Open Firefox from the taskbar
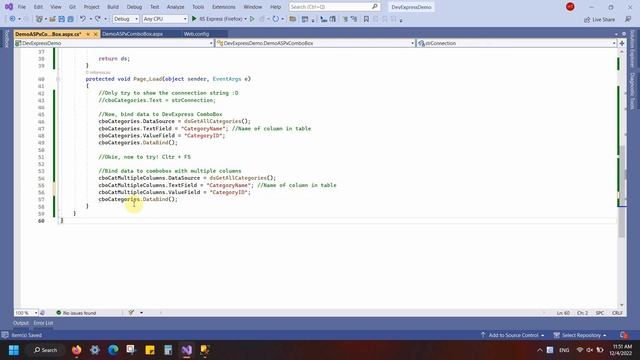640x360 pixels. 76,350
